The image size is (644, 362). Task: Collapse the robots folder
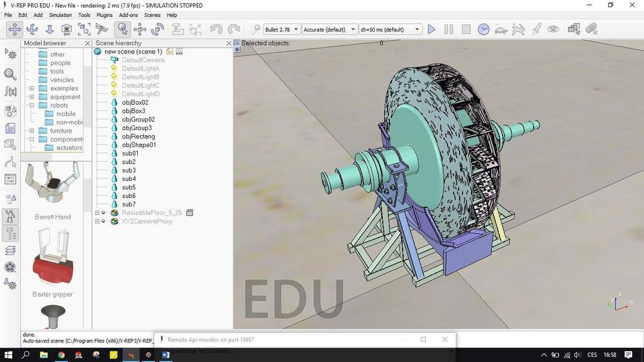click(31, 106)
